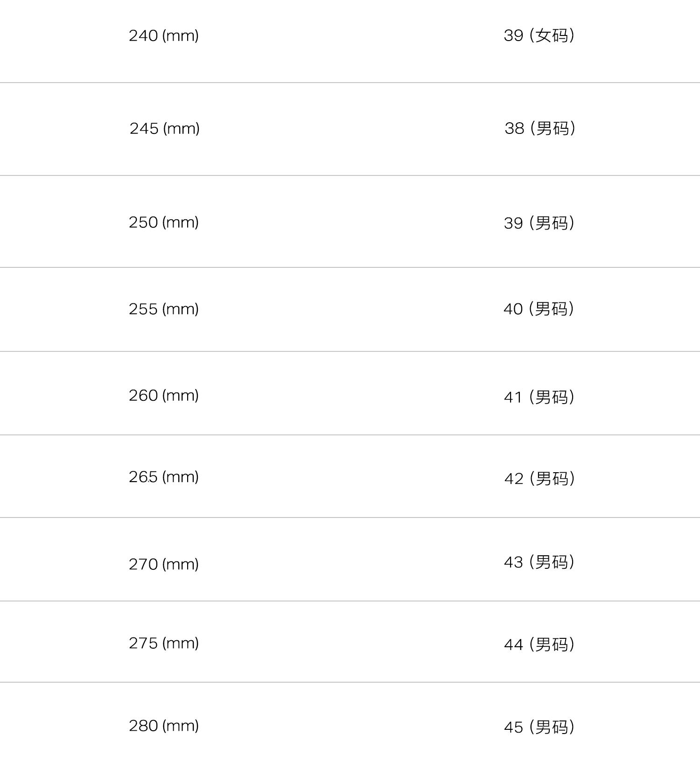Select the 41 (男码) size cell
This screenshot has width=700, height=769.
(539, 397)
